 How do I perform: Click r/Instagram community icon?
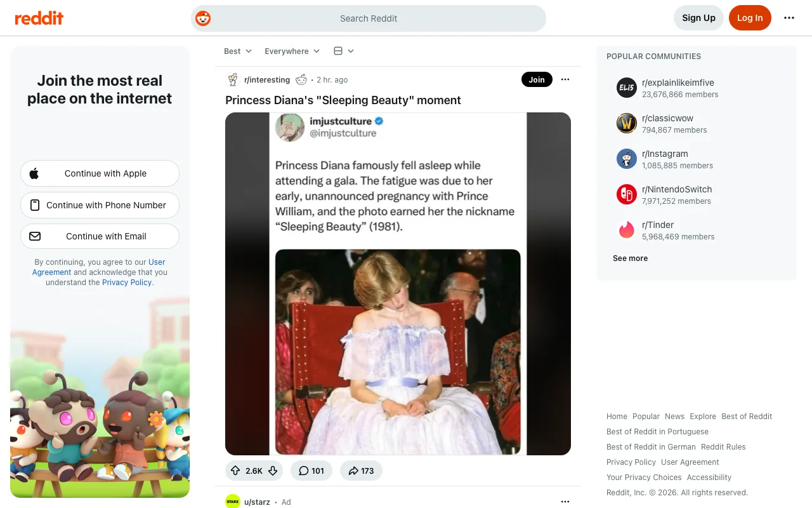coord(627,159)
